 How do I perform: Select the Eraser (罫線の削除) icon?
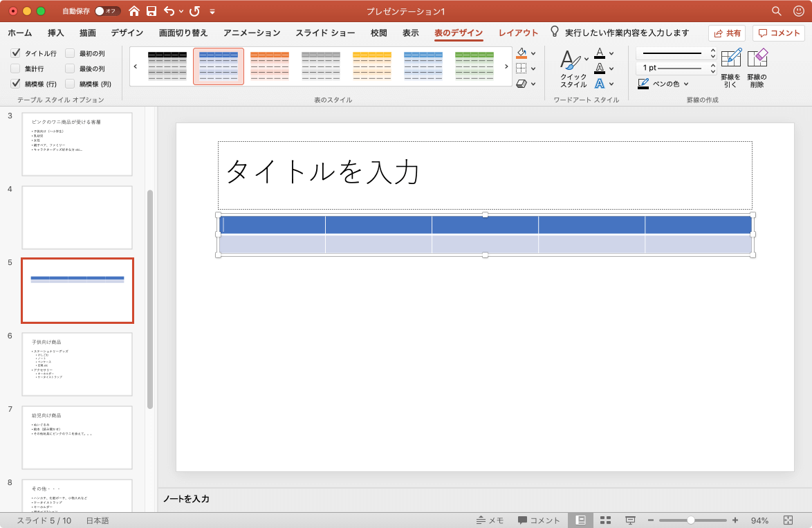pos(757,58)
